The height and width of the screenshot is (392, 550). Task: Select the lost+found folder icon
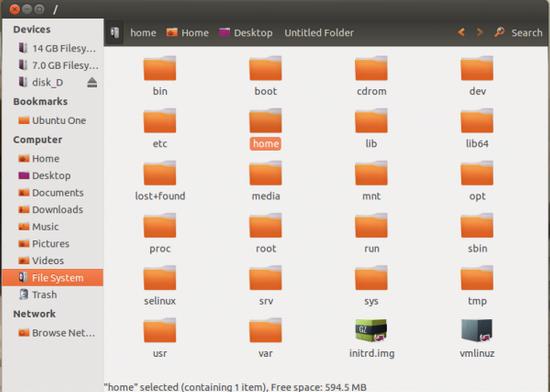[160, 173]
